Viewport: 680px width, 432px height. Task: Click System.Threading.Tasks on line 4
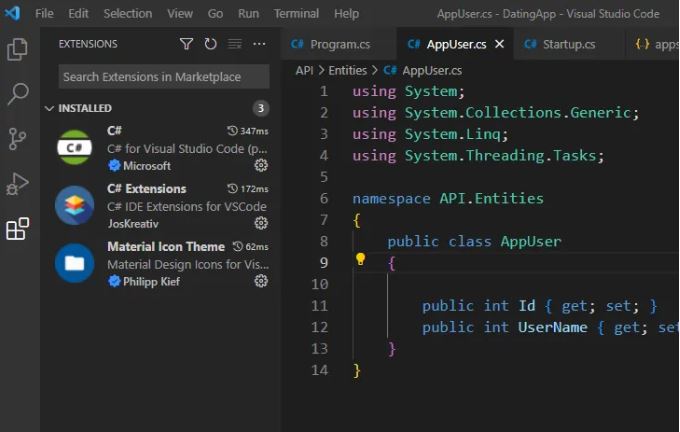500,155
